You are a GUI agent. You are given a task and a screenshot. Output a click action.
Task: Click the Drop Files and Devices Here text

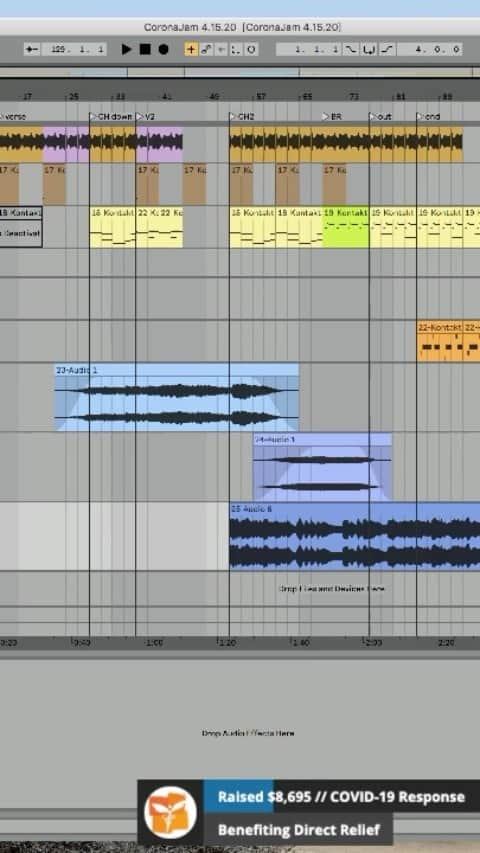click(x=331, y=589)
